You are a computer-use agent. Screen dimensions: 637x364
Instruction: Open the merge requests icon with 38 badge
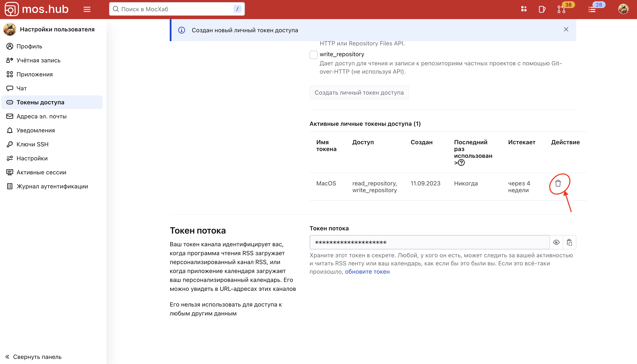[x=561, y=10]
